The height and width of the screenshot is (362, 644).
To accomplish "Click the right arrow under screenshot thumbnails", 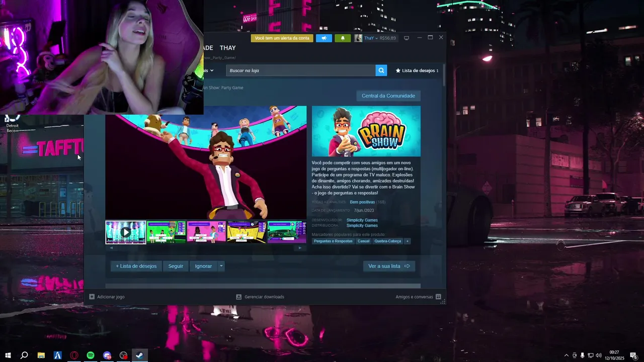I will [x=300, y=248].
